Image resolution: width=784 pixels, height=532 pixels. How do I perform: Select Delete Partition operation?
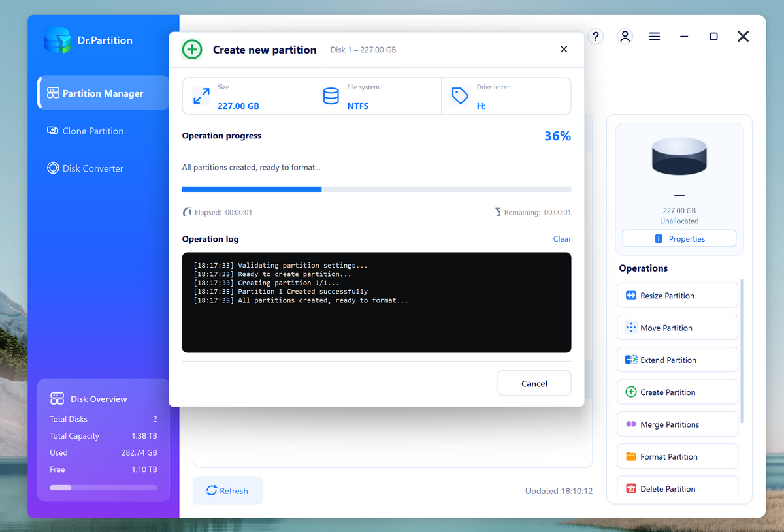678,486
